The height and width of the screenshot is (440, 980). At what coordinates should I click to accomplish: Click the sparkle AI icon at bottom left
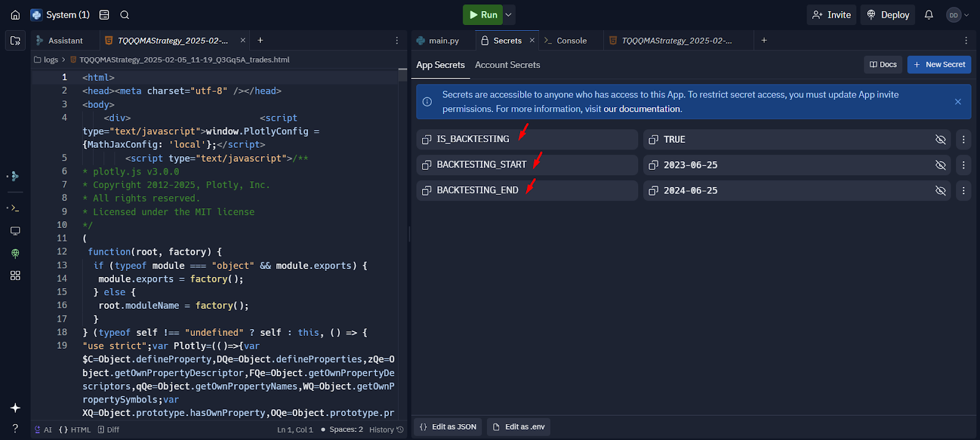[15, 408]
